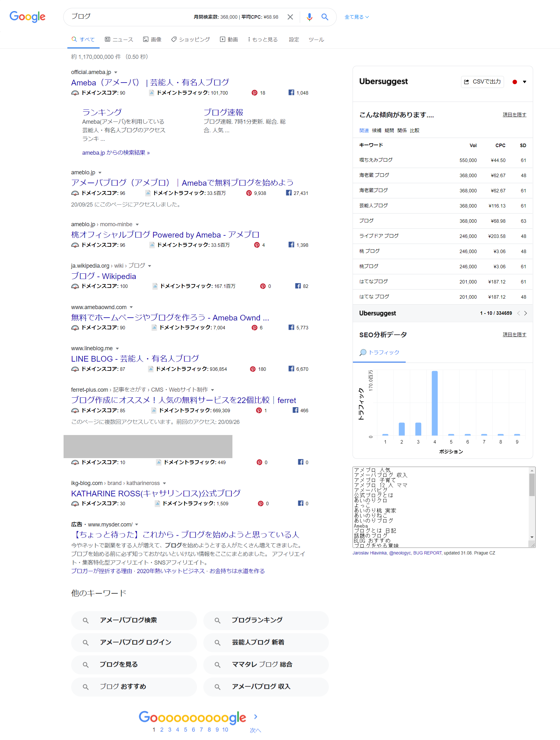
Task: Open ja.wikipedia.org result options arrow
Action: click(x=150, y=266)
